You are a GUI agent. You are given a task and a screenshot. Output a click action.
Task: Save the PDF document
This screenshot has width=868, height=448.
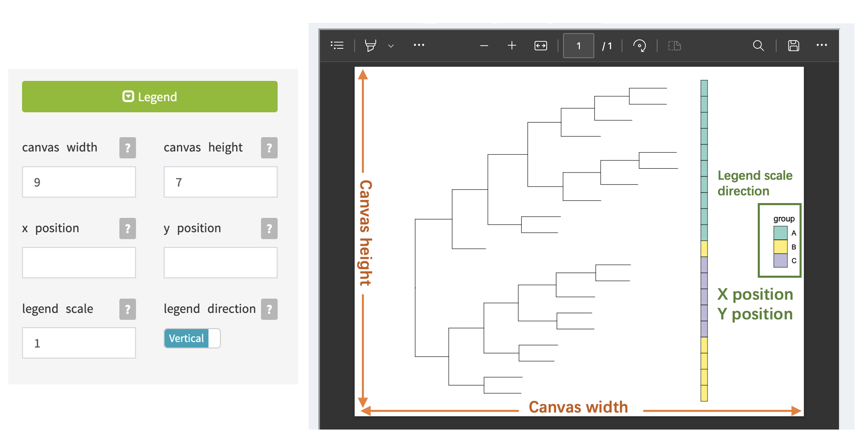793,46
